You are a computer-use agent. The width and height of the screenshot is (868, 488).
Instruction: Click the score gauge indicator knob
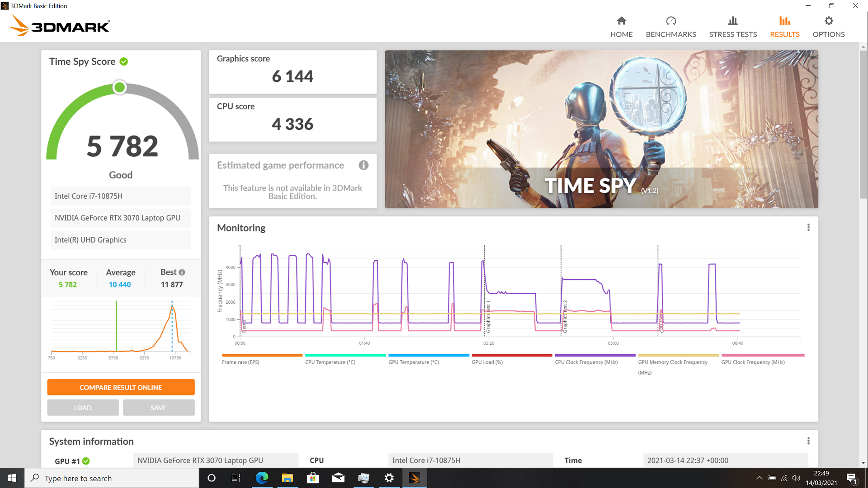click(x=119, y=87)
